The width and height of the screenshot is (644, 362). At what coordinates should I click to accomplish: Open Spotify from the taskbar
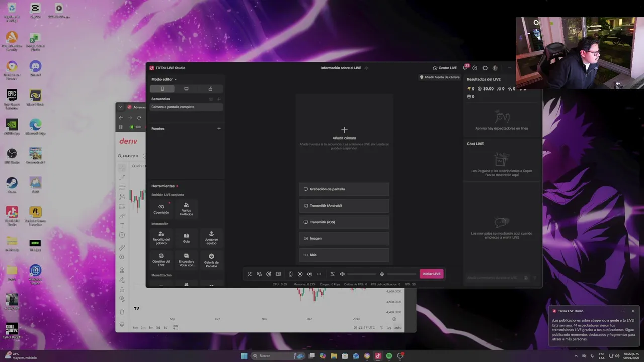coord(389,356)
